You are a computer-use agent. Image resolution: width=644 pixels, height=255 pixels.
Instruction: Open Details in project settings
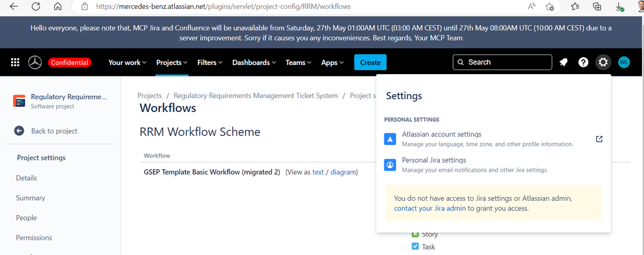coord(26,178)
